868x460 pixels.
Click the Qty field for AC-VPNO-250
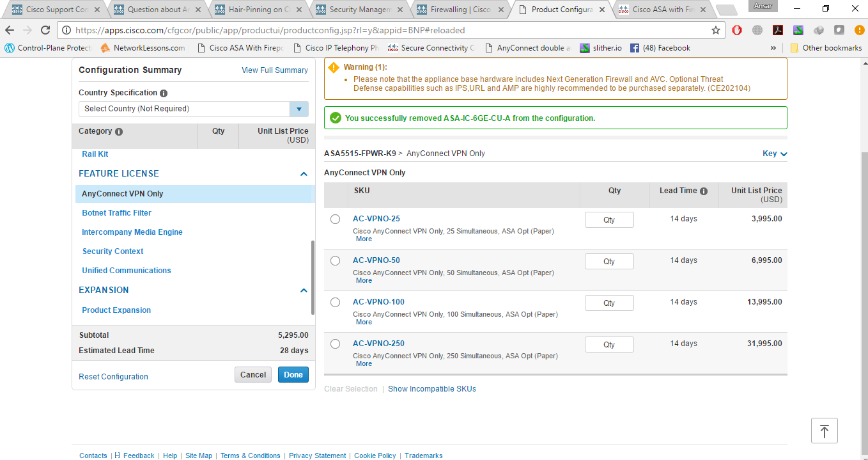609,344
